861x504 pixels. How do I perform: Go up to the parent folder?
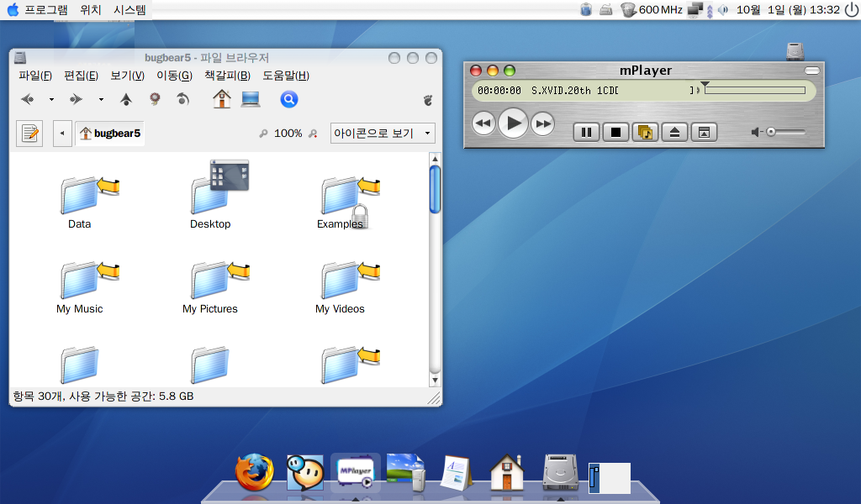tap(126, 99)
